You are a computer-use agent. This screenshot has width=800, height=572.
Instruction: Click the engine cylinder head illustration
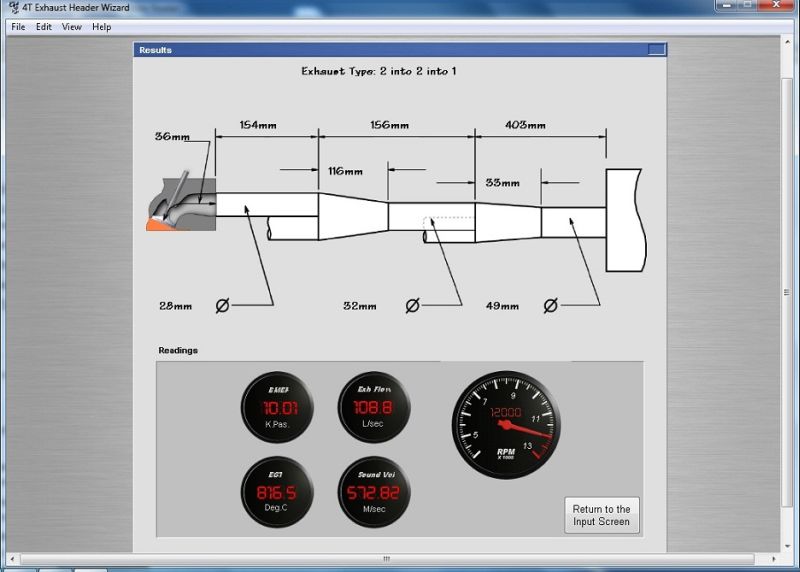(178, 205)
